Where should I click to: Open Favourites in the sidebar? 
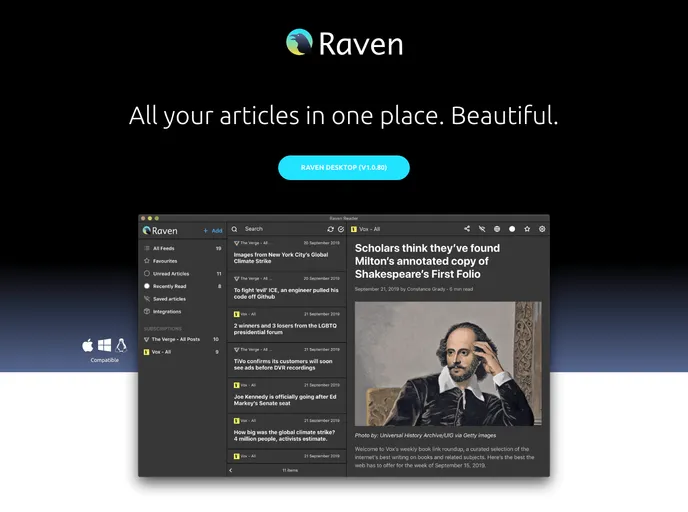(183, 261)
